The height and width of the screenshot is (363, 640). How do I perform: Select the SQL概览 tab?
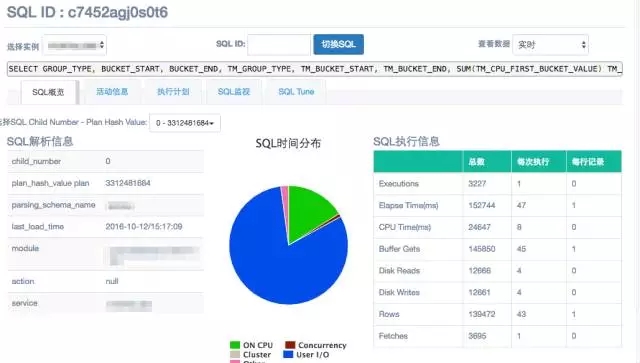[48, 92]
